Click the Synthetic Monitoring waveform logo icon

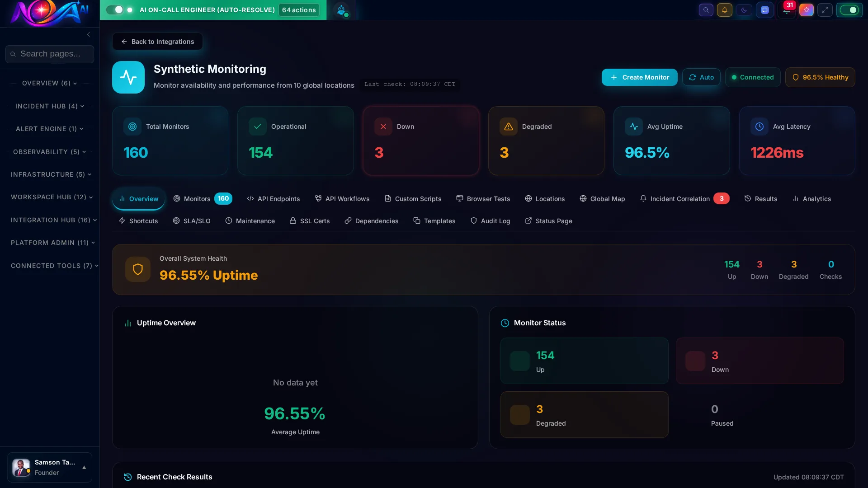(x=128, y=77)
